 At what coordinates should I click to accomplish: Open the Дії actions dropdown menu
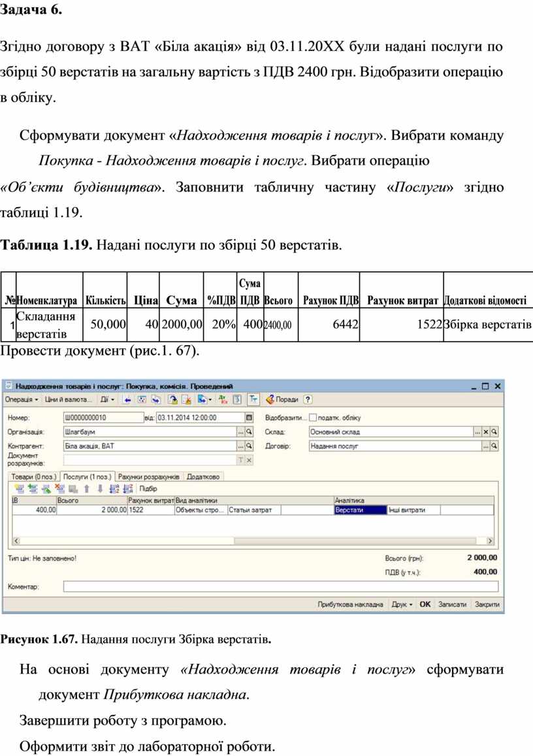pos(108,400)
